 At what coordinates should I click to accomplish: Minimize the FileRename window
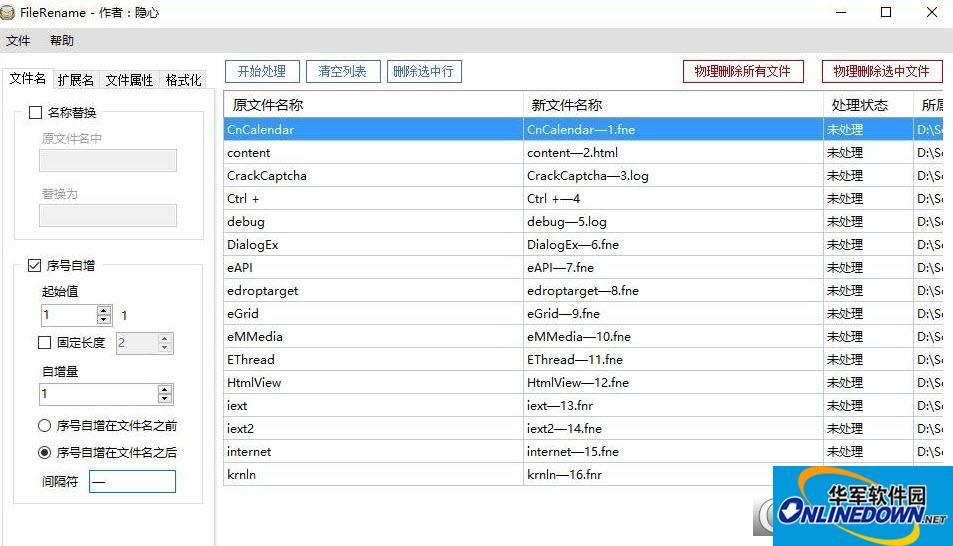tap(841, 12)
